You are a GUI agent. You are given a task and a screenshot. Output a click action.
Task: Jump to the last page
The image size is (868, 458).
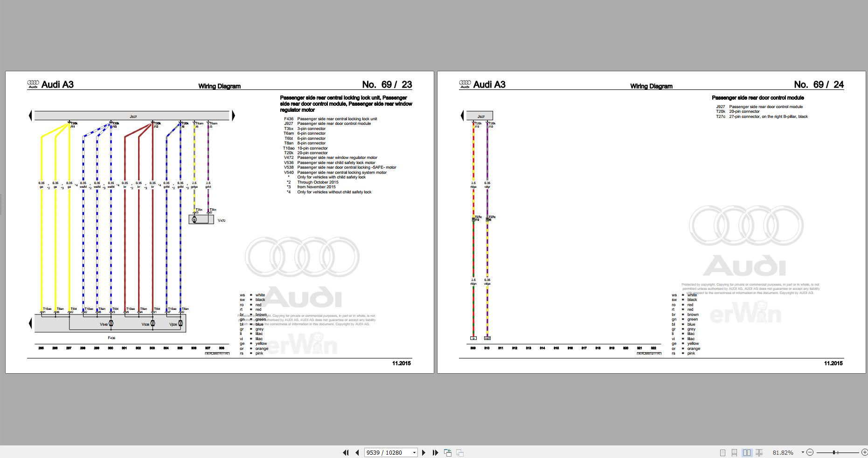point(435,452)
